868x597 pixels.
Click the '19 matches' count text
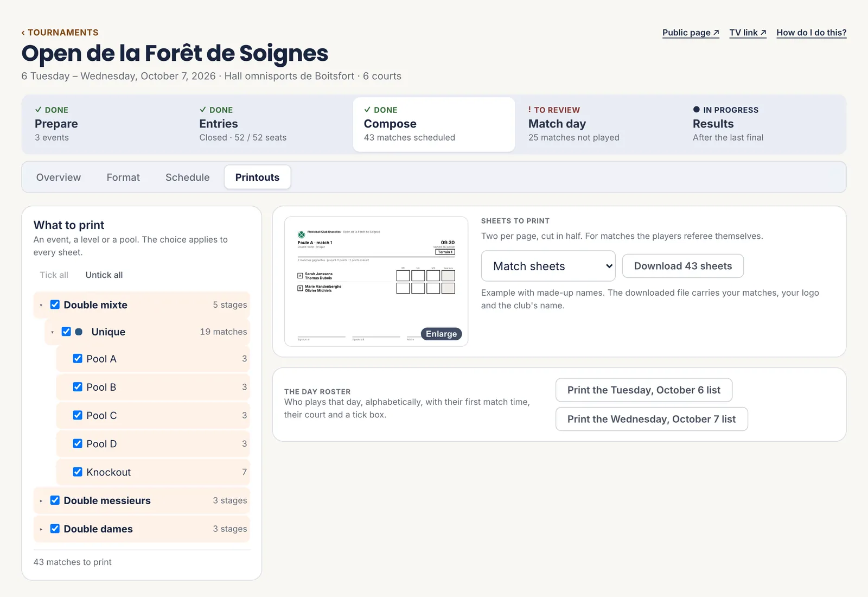pyautogui.click(x=224, y=332)
